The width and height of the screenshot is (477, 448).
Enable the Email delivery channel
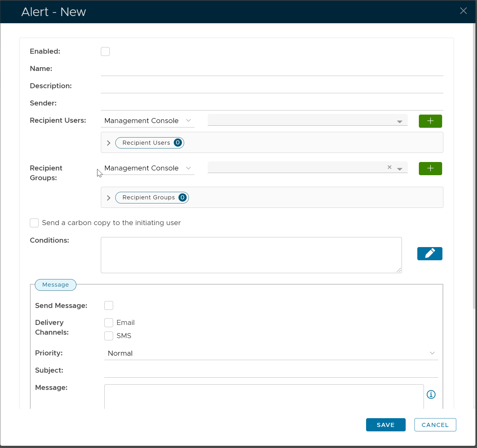tap(109, 323)
